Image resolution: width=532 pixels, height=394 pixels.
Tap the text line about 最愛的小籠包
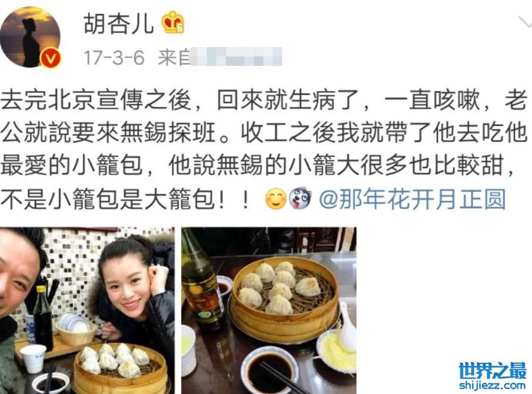(x=258, y=166)
